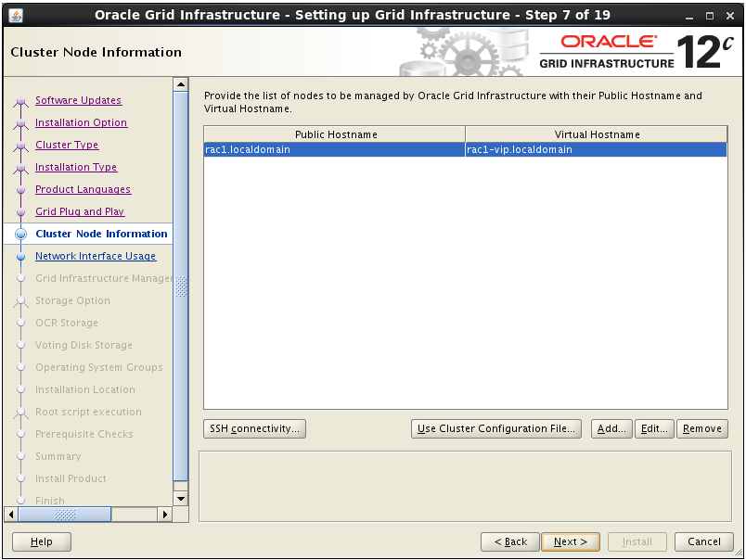This screenshot has height=560, width=746.
Task: Click the Grid Plug and Play bullet icon
Action: pos(21,212)
